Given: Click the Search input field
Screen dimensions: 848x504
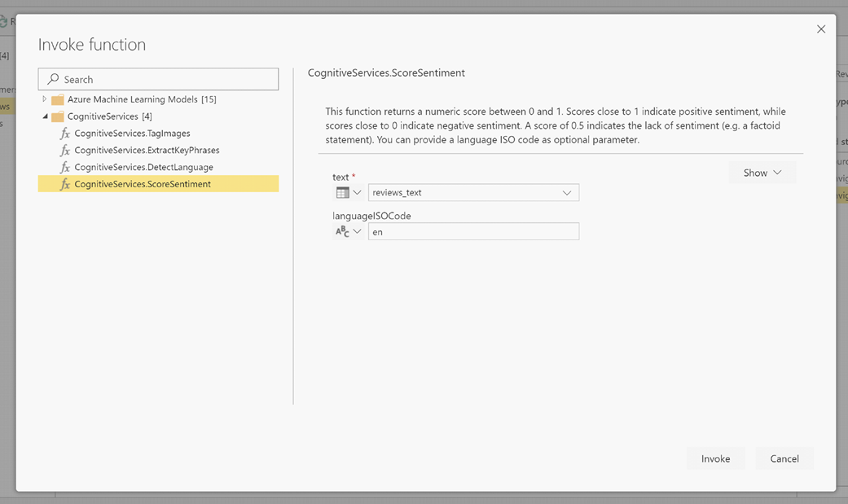Looking at the screenshot, I should click(159, 79).
